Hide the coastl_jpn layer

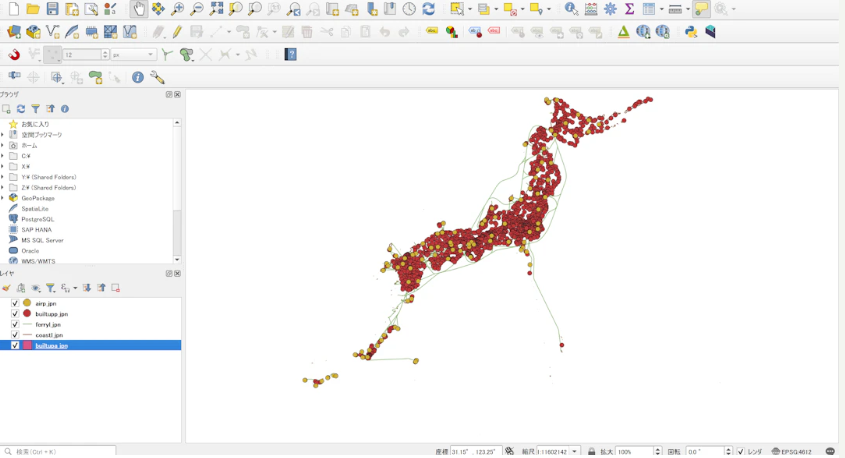coord(14,335)
